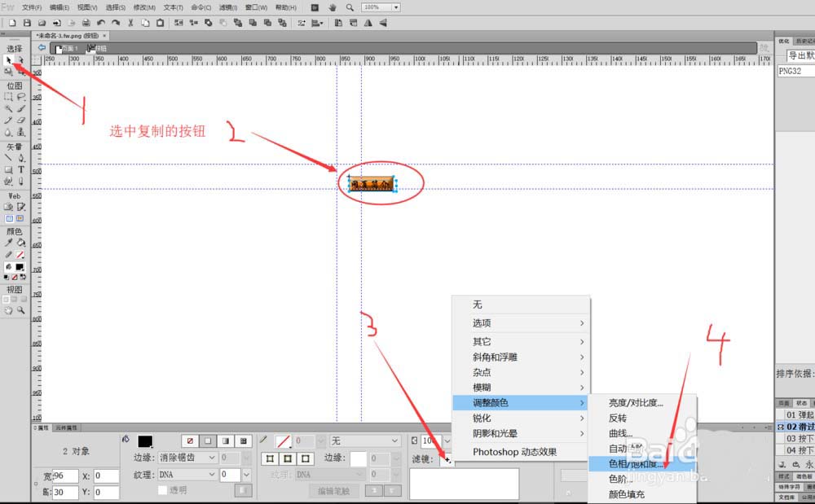The image size is (815, 504).
Task: Select the Pen tool
Action: coord(21,158)
